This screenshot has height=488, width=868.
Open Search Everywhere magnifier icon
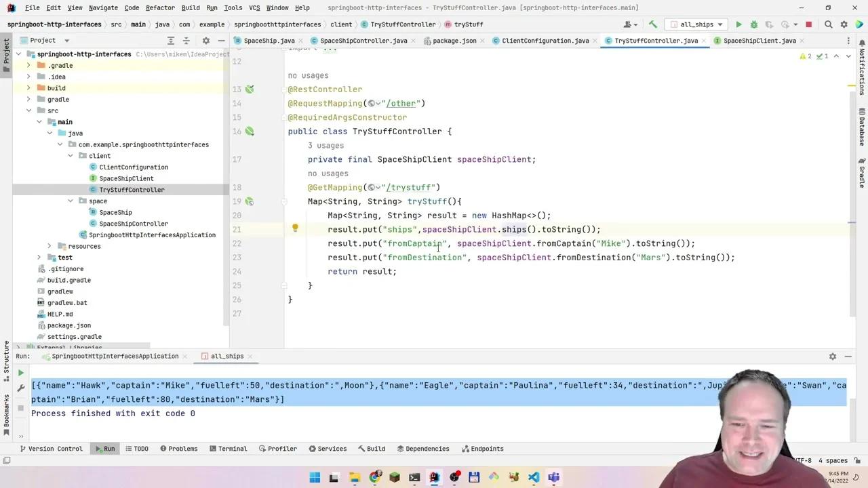[x=828, y=24]
